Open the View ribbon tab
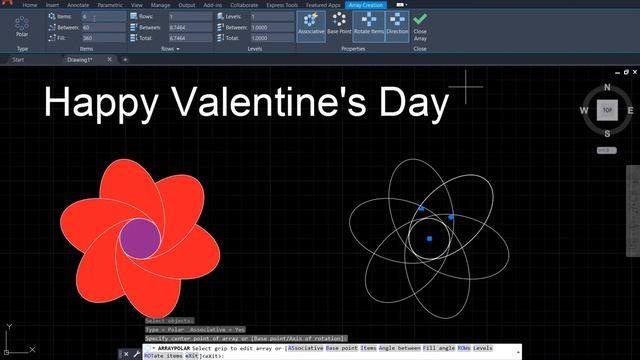Screen dimensions: 640x360 point(137,5)
